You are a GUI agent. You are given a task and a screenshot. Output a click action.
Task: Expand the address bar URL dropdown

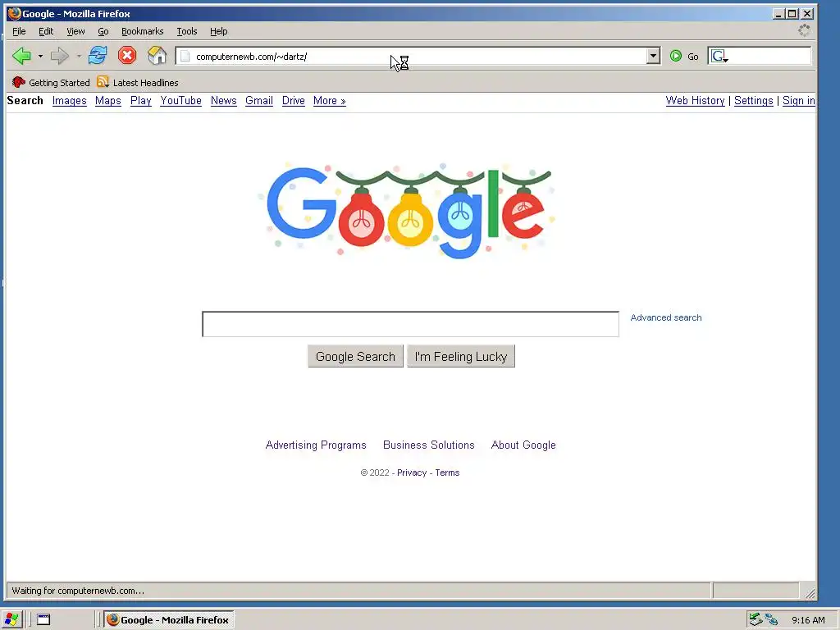pyautogui.click(x=653, y=56)
